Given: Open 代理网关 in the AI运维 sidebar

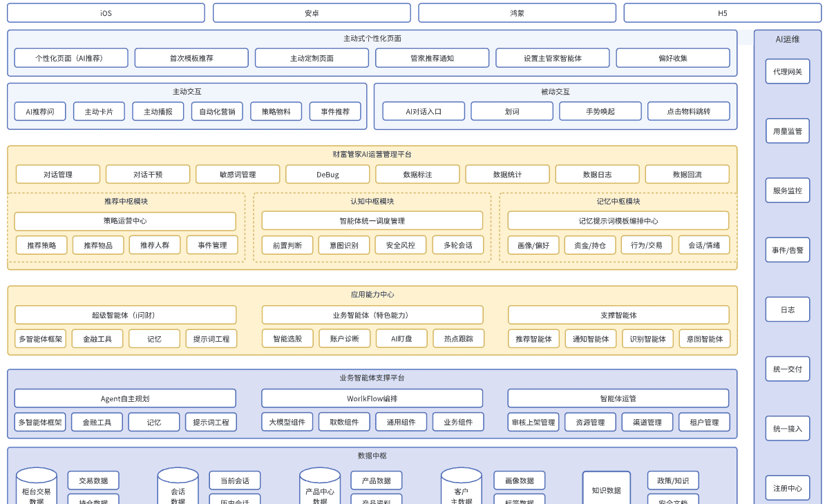Looking at the screenshot, I should tap(787, 71).
